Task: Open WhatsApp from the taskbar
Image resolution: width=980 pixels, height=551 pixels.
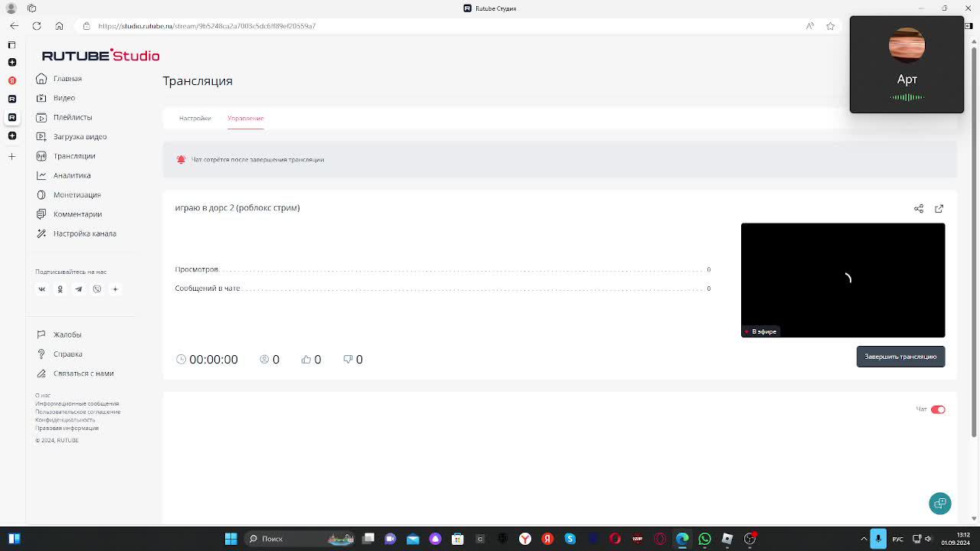Action: click(704, 539)
